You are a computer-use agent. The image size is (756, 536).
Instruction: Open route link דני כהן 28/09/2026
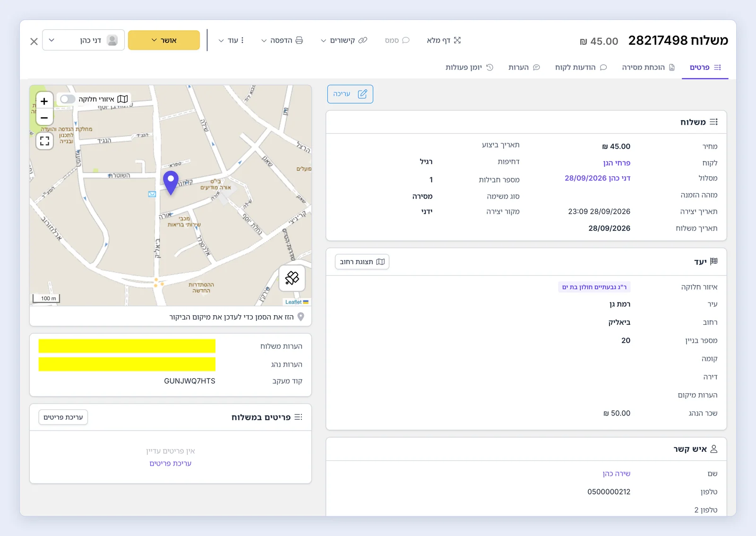point(598,178)
